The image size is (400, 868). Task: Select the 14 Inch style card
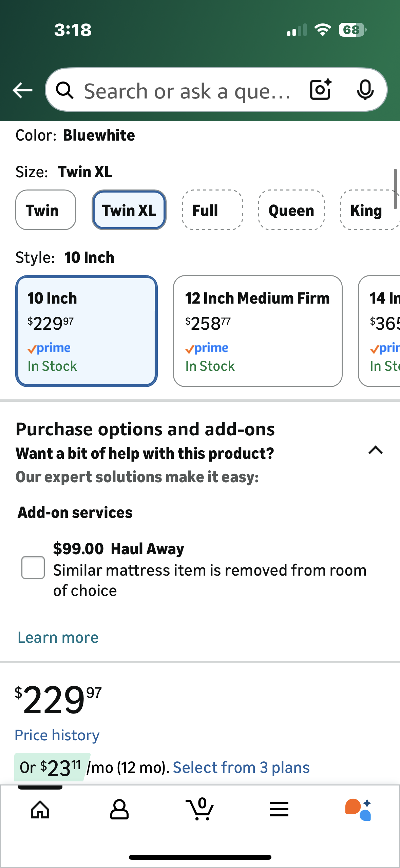pyautogui.click(x=383, y=331)
